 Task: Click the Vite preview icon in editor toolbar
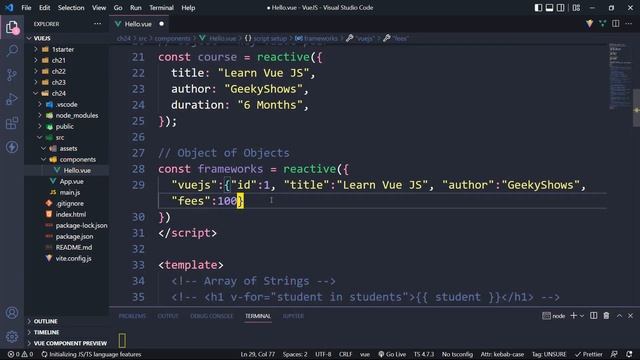589,24
